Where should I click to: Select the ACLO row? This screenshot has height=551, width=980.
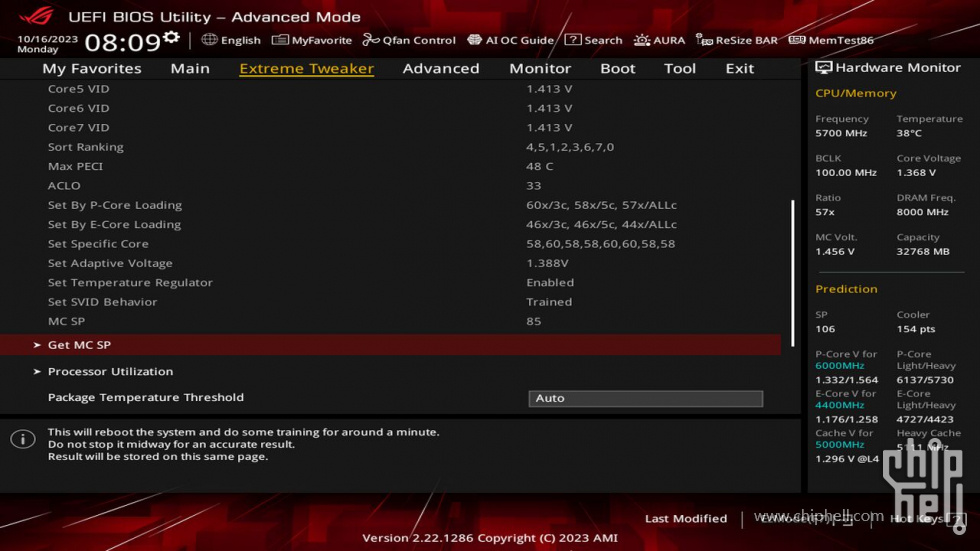coord(391,186)
